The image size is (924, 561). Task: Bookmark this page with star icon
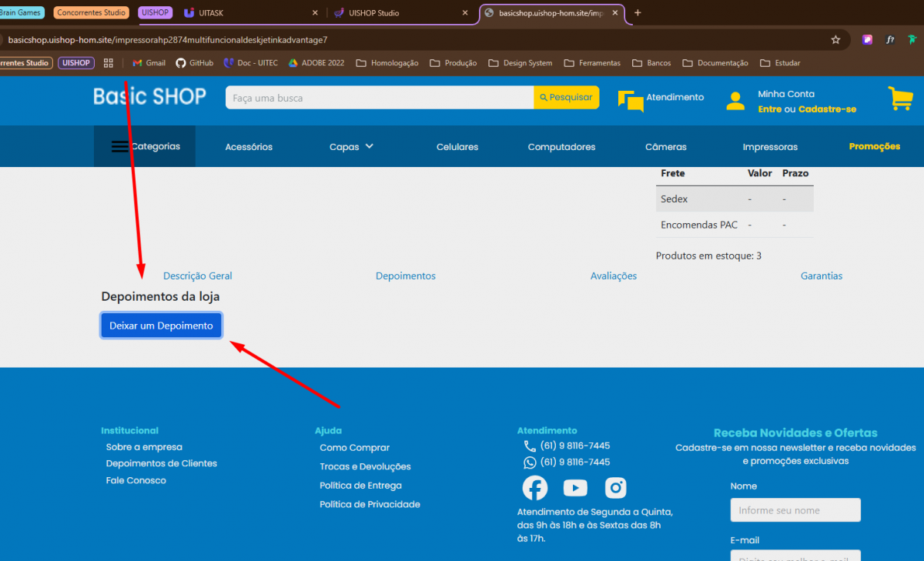pyautogui.click(x=835, y=39)
